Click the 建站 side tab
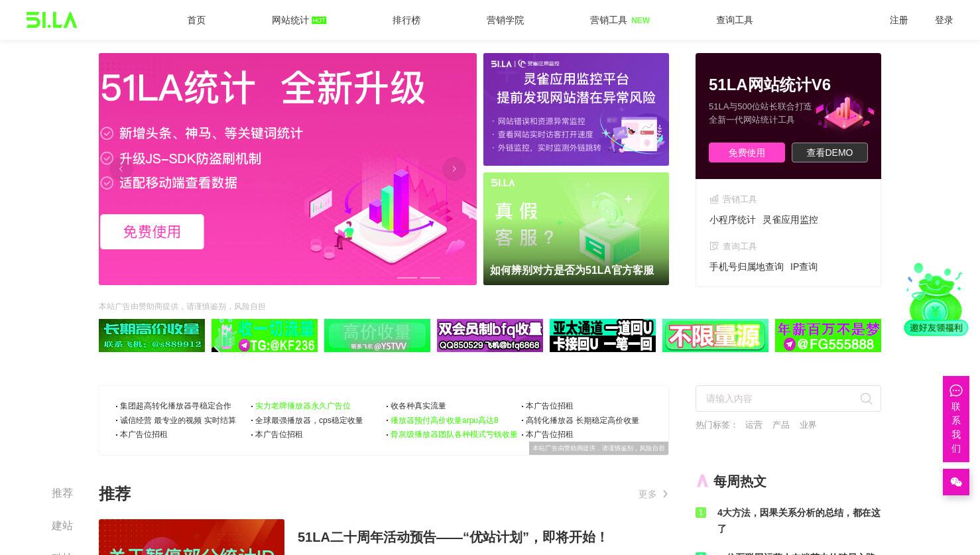 [62, 526]
